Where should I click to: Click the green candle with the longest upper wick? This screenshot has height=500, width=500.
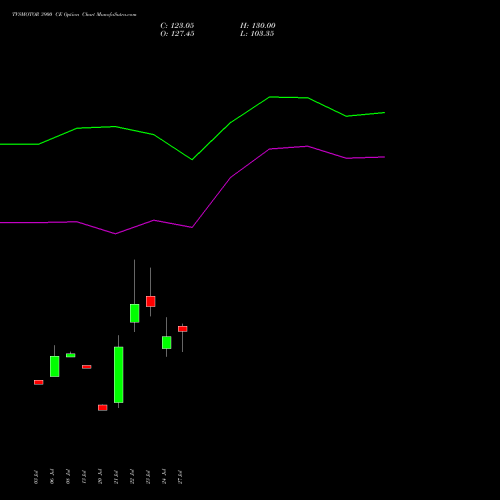click(x=135, y=313)
